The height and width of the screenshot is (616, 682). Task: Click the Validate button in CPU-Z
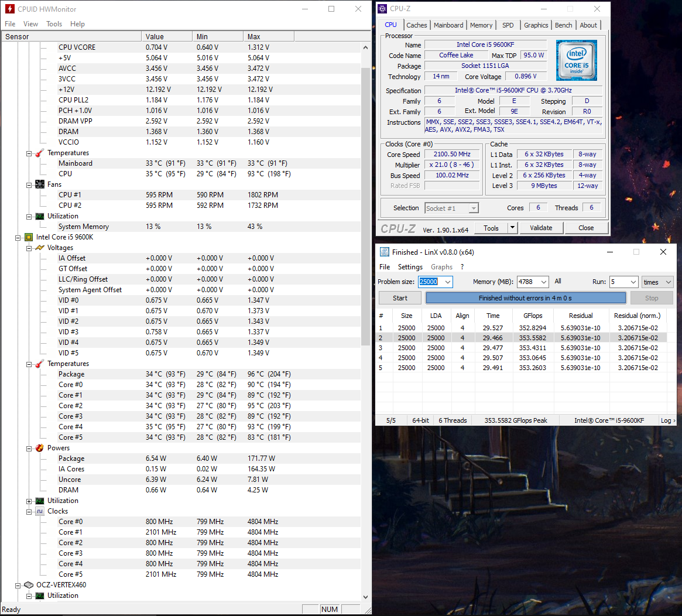coord(541,228)
